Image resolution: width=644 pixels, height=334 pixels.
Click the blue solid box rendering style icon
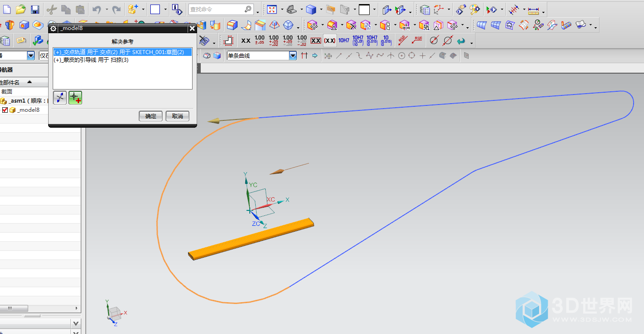[x=311, y=9]
